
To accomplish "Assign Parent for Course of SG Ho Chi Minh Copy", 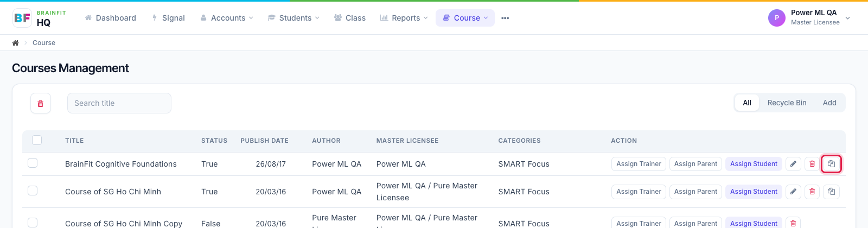I will point(695,223).
